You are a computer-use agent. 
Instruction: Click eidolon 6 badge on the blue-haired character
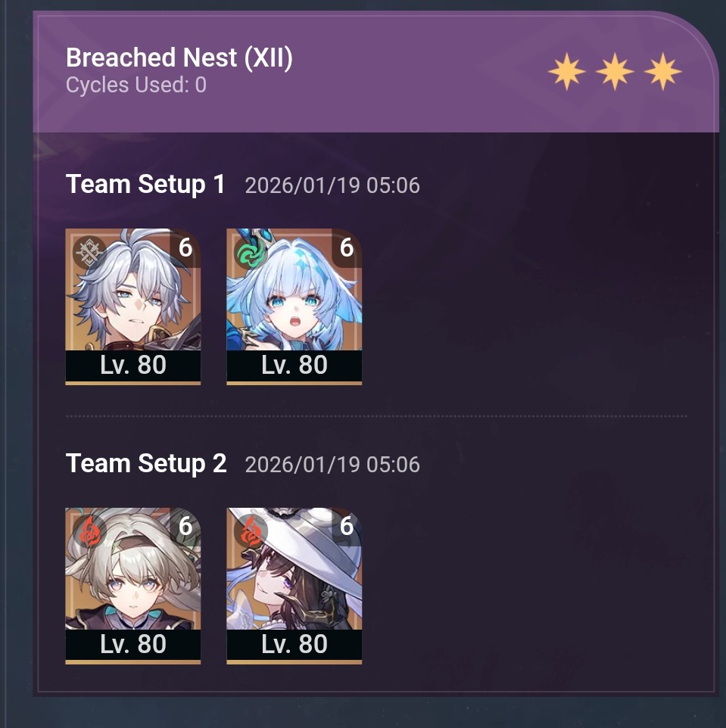[x=347, y=248]
